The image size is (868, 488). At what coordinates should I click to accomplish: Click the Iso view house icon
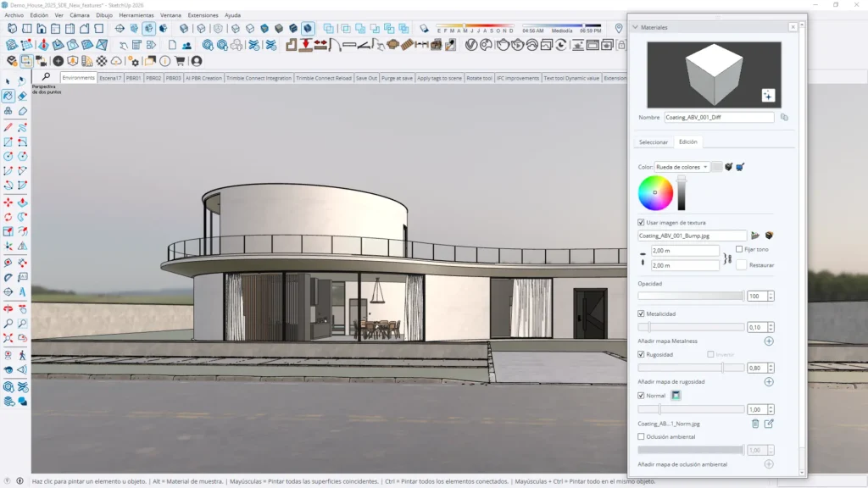click(x=12, y=28)
